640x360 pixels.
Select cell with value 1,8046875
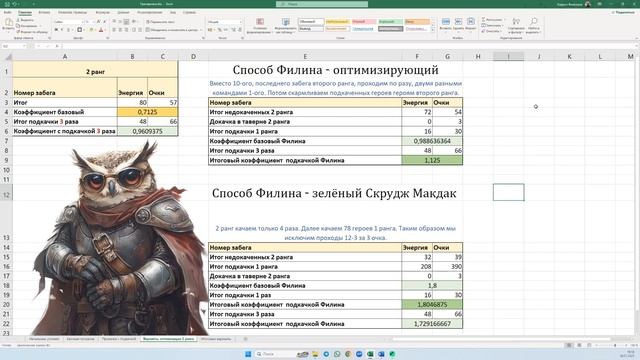(432, 304)
